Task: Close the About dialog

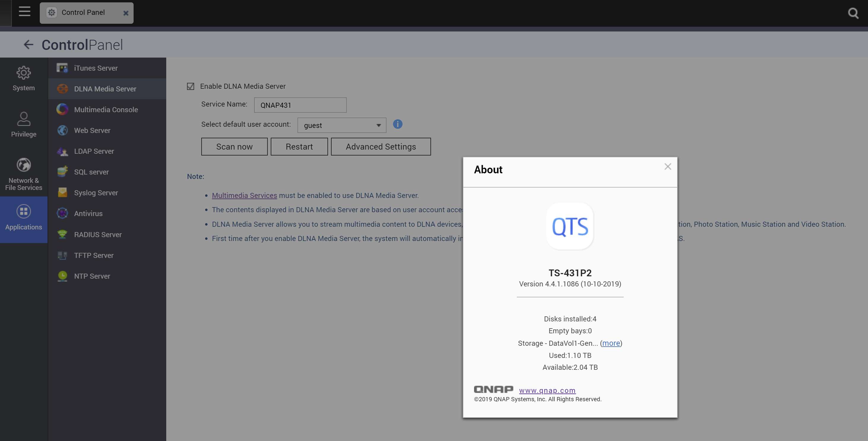Action: point(668,166)
